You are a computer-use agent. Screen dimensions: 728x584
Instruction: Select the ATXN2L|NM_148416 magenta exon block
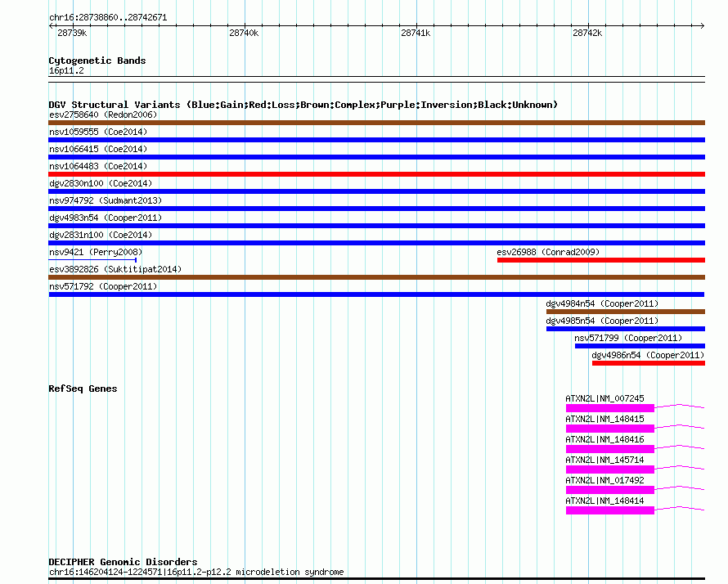pos(610,449)
